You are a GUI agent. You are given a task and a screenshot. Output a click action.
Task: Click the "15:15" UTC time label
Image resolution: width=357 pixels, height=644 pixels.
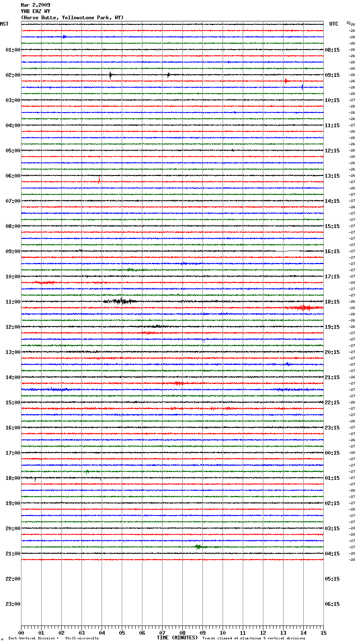click(332, 226)
